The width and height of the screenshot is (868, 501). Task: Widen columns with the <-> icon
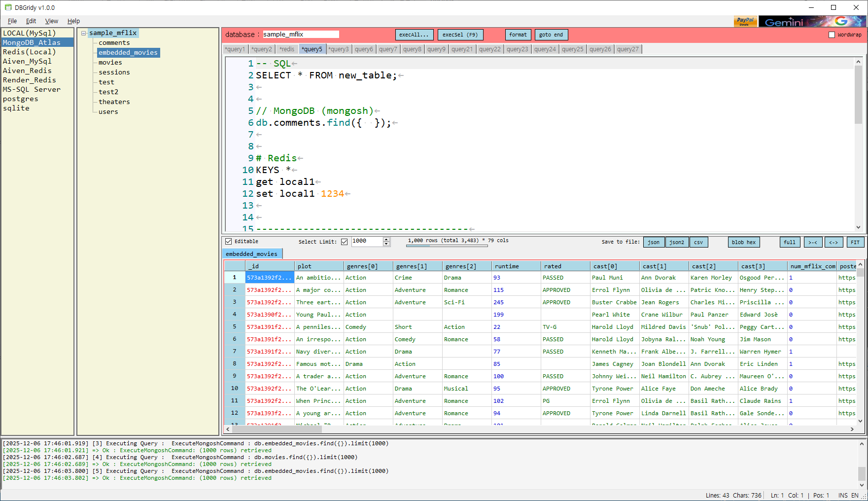(834, 242)
